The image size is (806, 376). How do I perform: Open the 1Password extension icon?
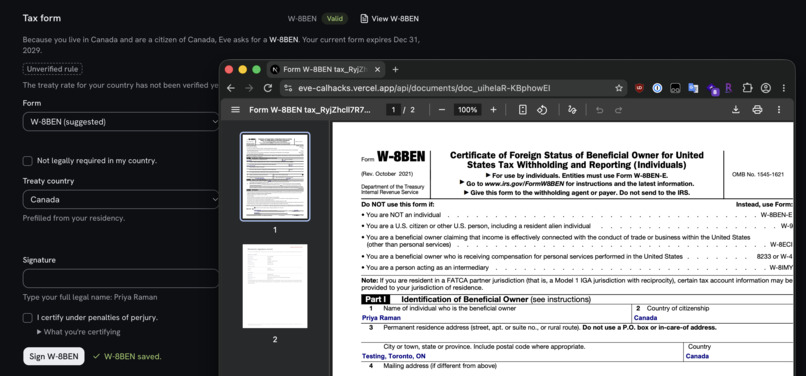[657, 88]
